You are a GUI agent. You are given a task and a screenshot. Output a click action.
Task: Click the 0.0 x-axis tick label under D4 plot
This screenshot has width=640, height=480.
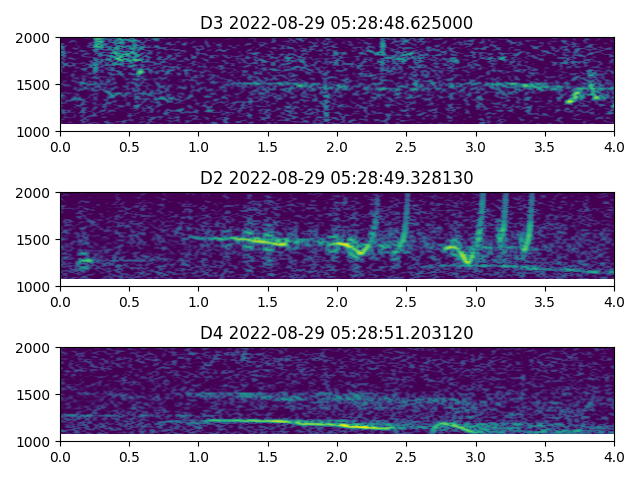pos(60,457)
